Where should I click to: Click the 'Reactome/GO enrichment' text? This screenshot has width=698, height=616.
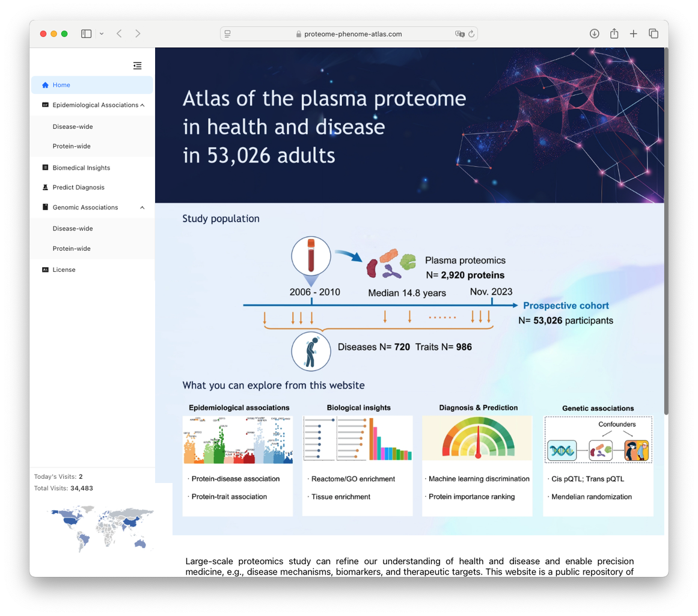coord(353,479)
